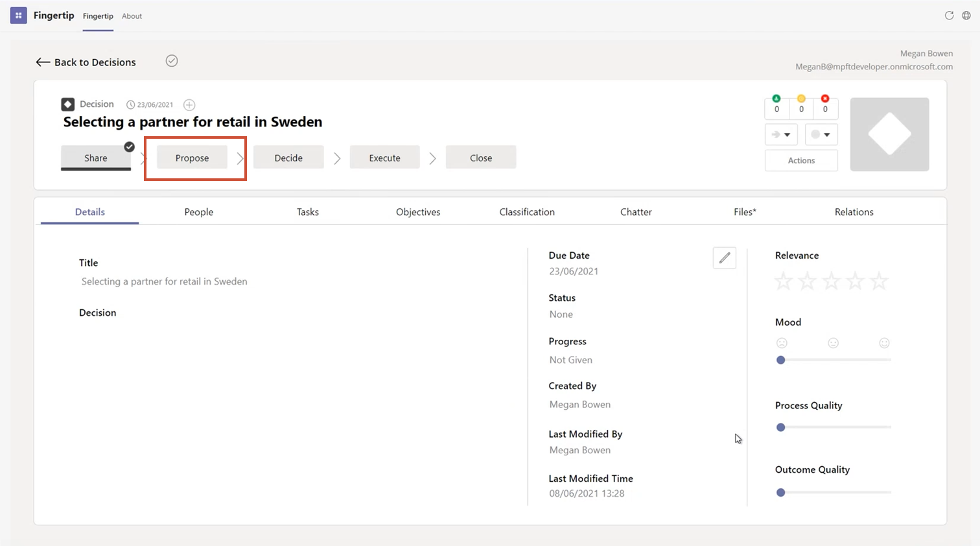Click the red vote counter

point(825,107)
